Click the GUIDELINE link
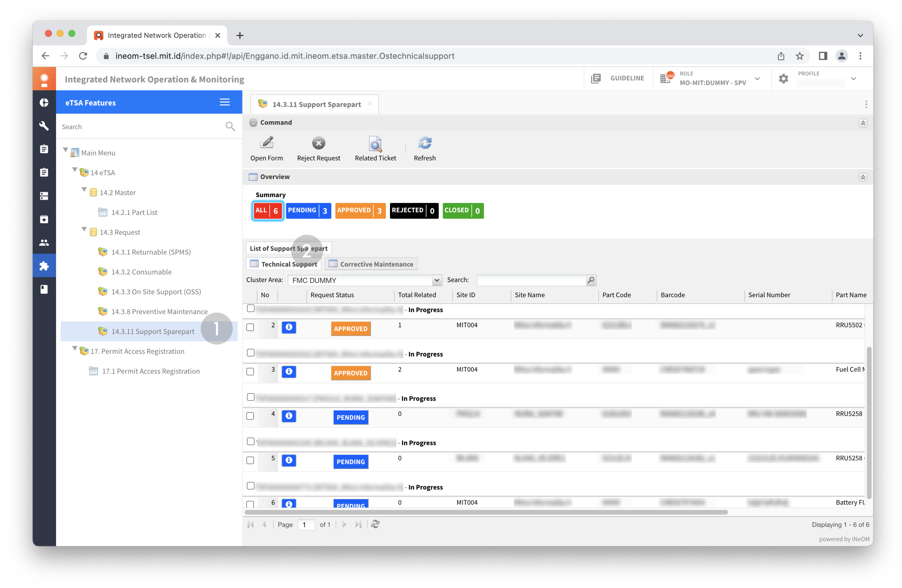 [x=627, y=78]
